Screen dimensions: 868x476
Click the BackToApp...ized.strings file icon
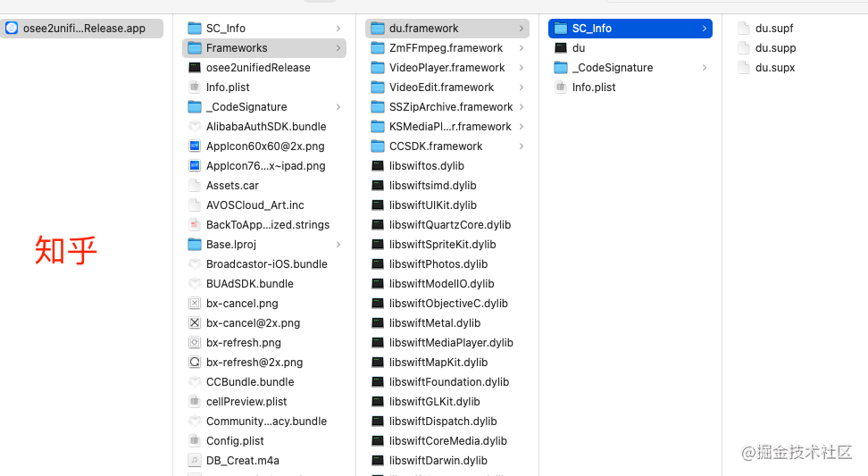pyautogui.click(x=195, y=225)
